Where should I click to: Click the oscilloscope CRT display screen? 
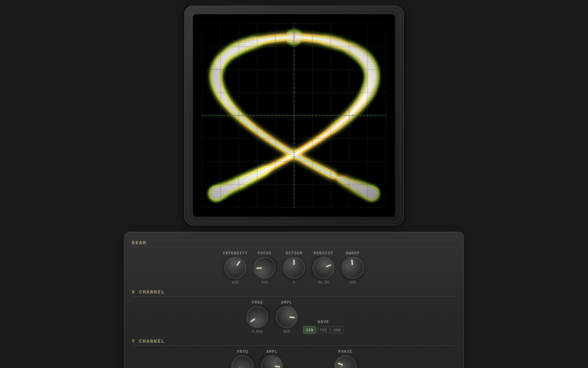click(294, 115)
